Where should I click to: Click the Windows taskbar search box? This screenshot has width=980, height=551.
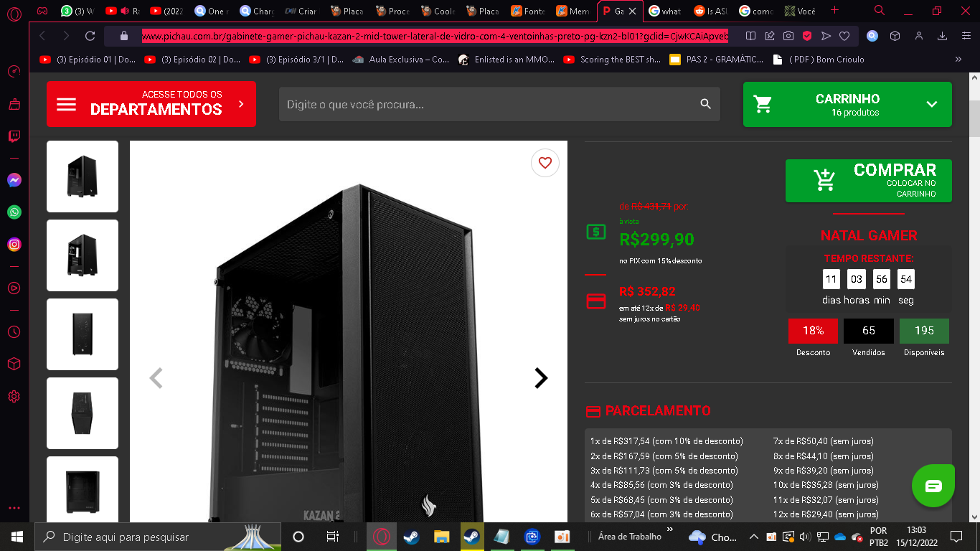click(x=156, y=537)
